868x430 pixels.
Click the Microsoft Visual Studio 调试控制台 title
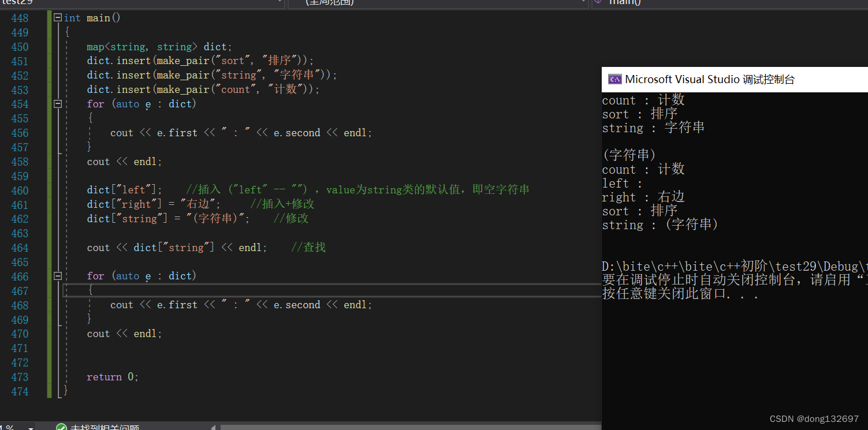click(x=710, y=80)
